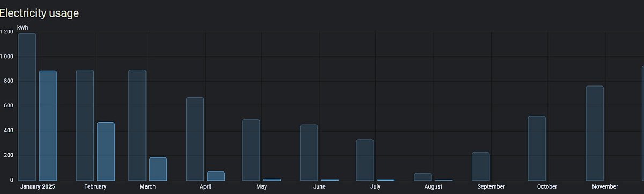The height and width of the screenshot is (194, 644).
Task: Click the brighter January 2025 usage bar
Action: [48, 126]
